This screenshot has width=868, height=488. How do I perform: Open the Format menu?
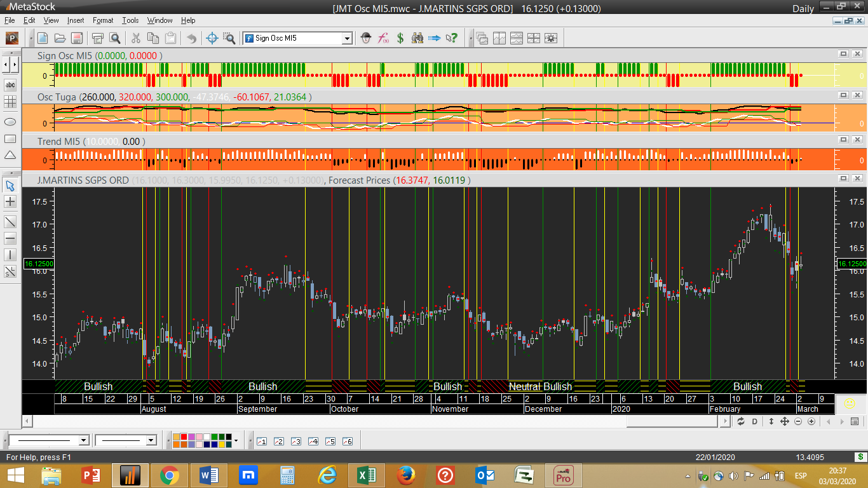(x=103, y=20)
